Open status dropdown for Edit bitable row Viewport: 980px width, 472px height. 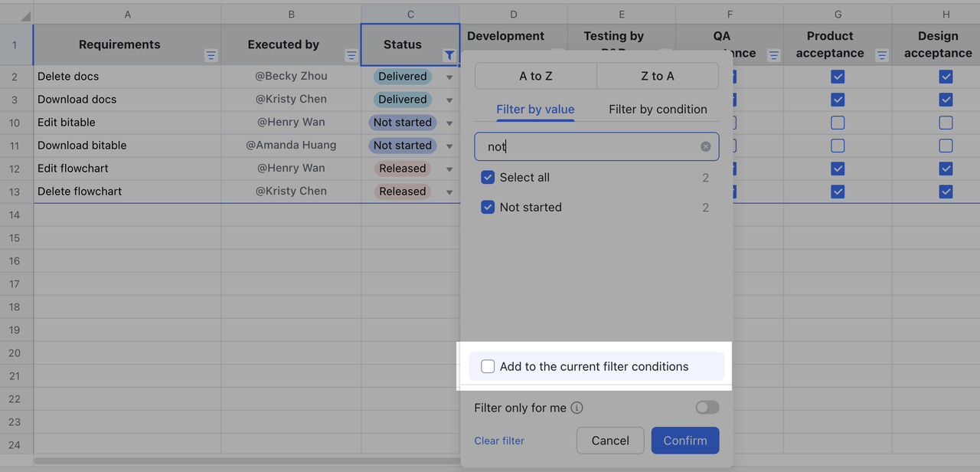[x=449, y=123]
